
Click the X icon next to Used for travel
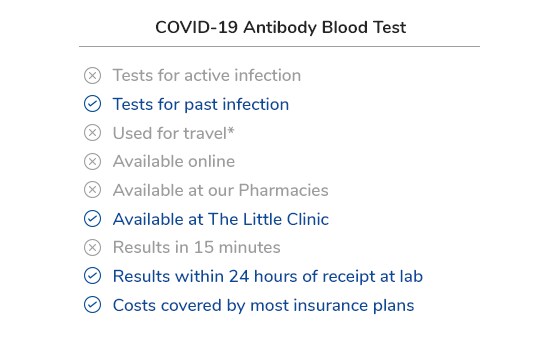pyautogui.click(x=92, y=133)
